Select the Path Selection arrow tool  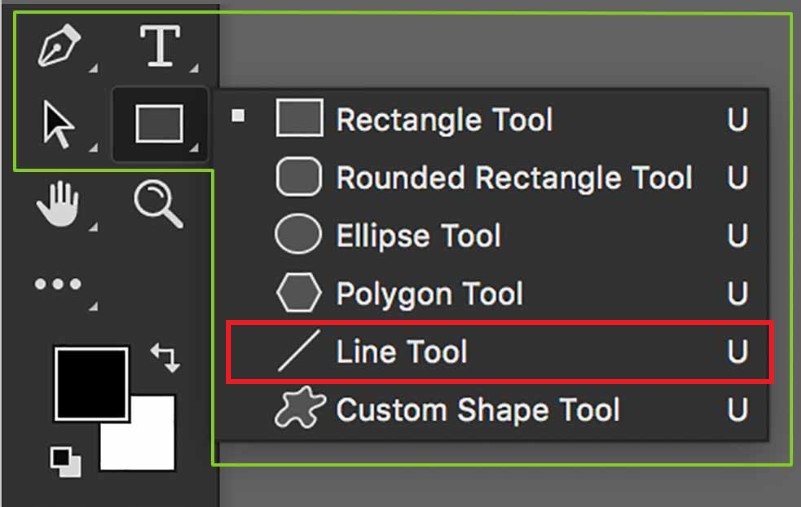[59, 124]
